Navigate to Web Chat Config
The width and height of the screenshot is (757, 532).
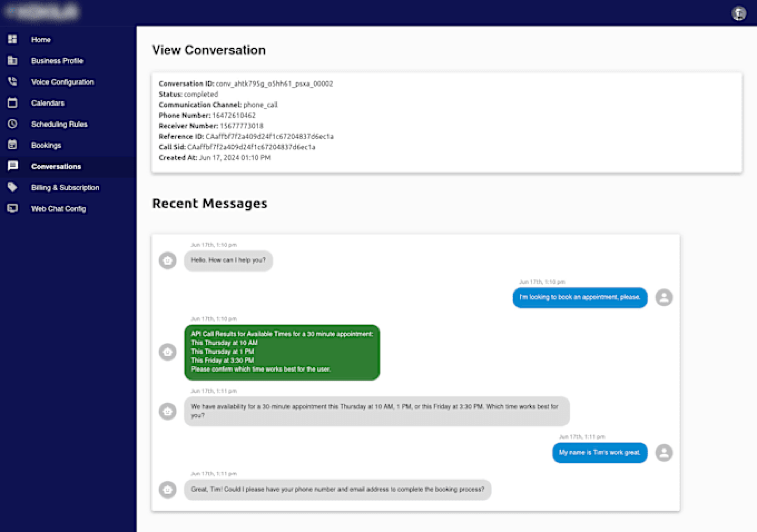58,209
